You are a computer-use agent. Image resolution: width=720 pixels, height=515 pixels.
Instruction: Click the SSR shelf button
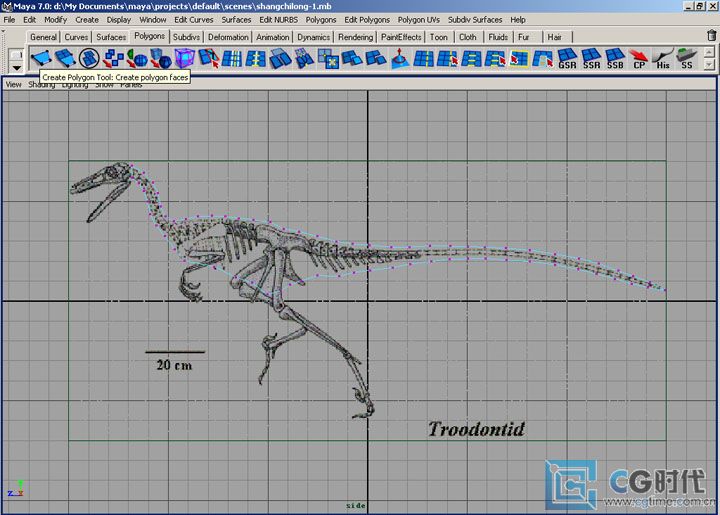click(591, 58)
